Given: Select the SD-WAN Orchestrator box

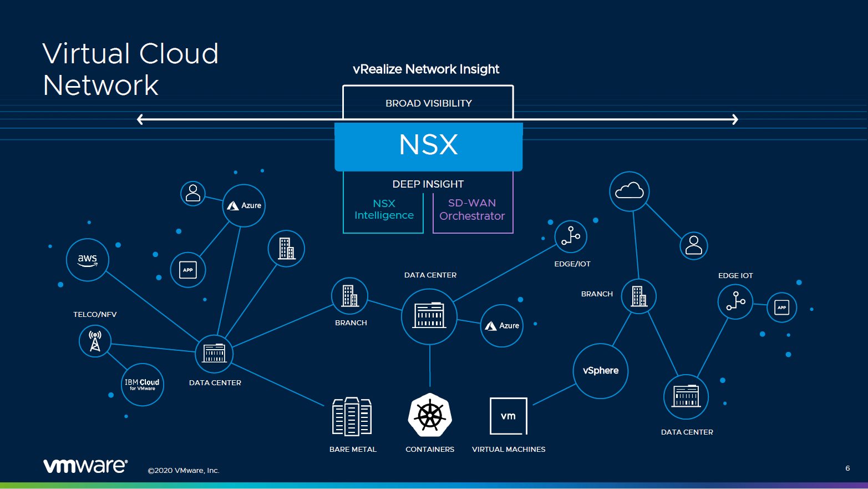Looking at the screenshot, I should [473, 210].
